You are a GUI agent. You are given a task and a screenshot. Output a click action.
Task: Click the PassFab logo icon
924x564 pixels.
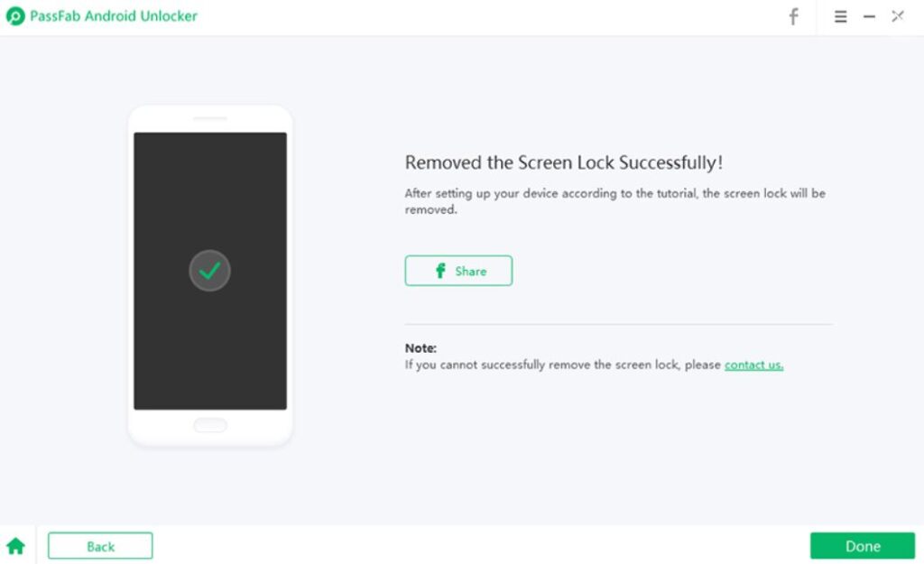[x=15, y=16]
